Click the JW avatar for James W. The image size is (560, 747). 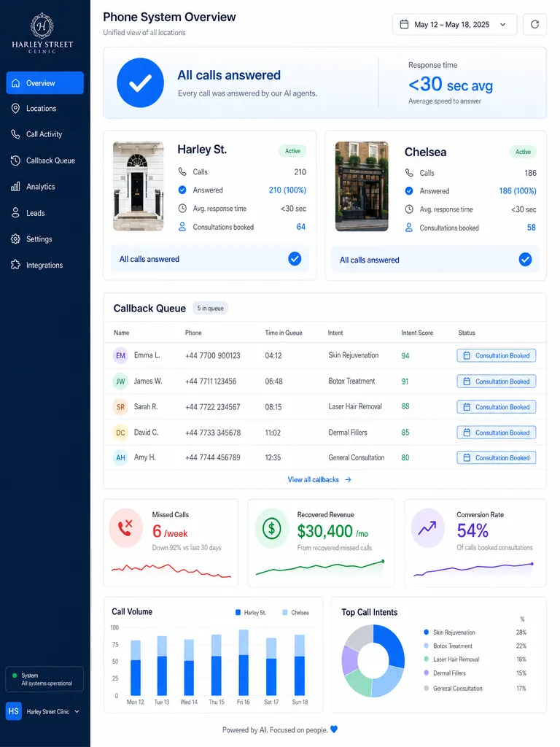(120, 381)
